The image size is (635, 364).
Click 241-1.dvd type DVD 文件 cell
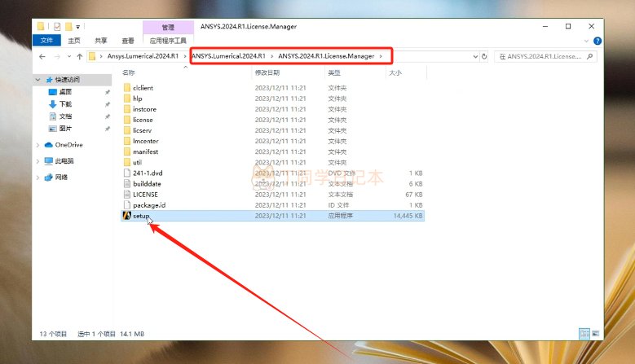(342, 173)
